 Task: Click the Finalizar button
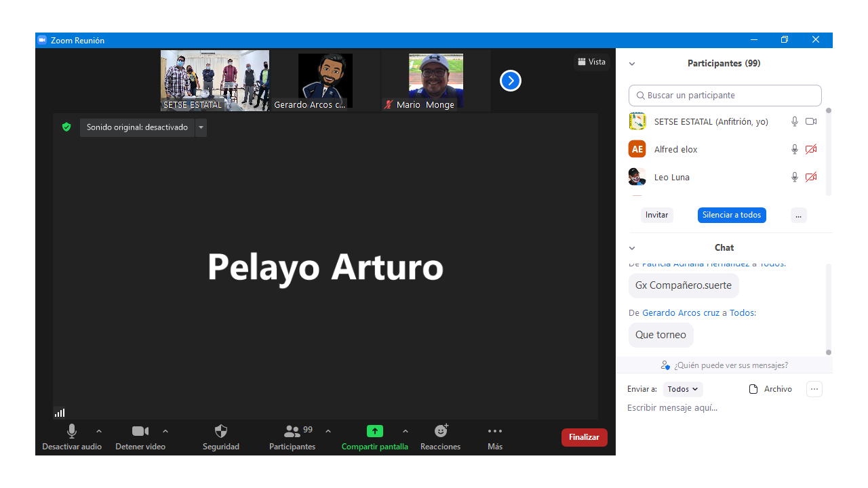click(585, 437)
